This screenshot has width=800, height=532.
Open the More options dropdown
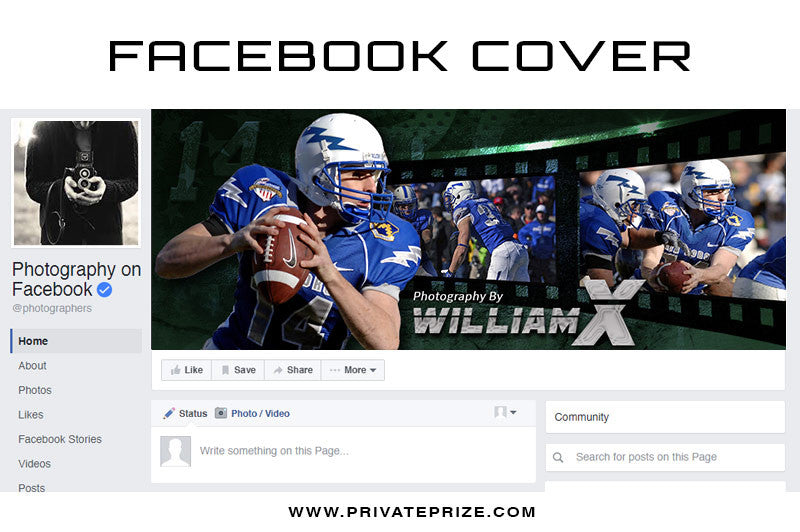[x=353, y=370]
